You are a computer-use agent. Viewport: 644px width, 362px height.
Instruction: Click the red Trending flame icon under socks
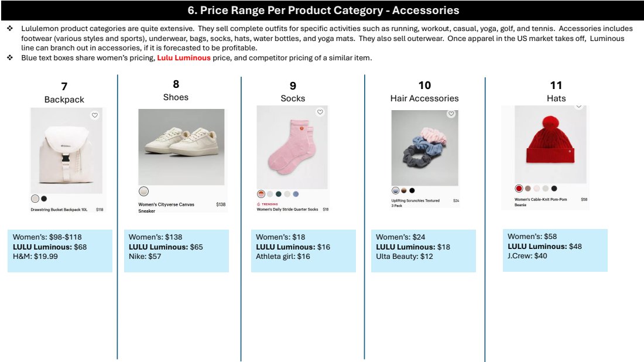pyautogui.click(x=259, y=204)
